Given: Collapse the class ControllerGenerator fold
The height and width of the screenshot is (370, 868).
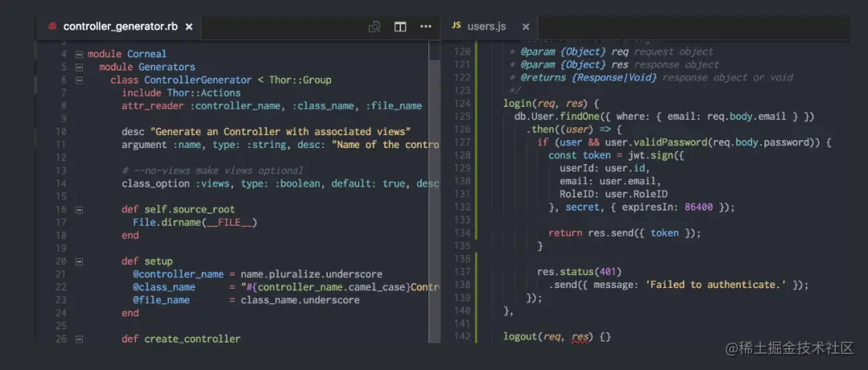Looking at the screenshot, I should pyautogui.click(x=79, y=80).
